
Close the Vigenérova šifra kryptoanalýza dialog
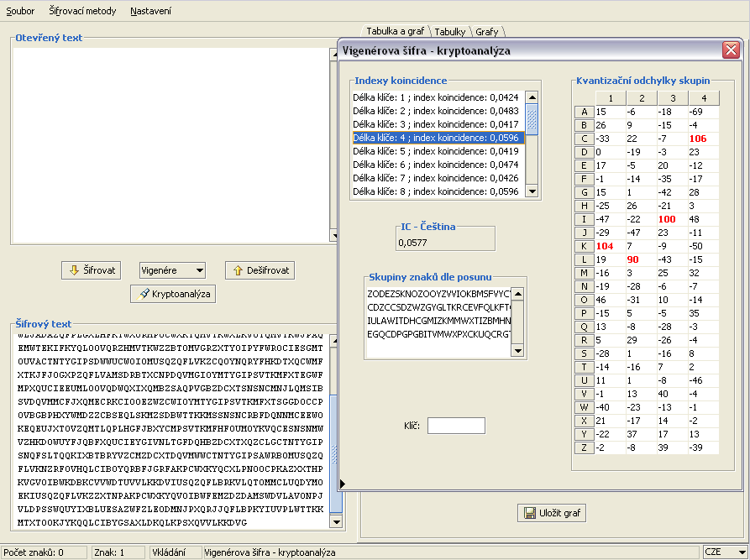pos(731,50)
